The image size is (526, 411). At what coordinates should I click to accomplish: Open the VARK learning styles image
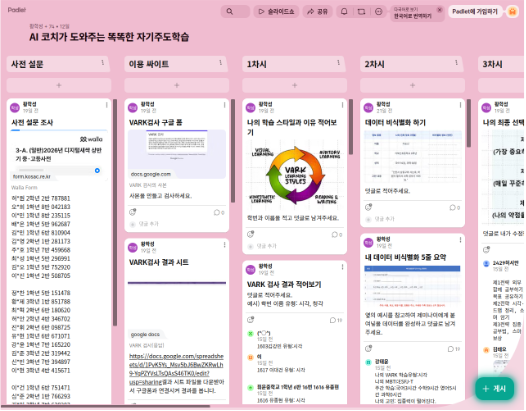[x=295, y=175]
